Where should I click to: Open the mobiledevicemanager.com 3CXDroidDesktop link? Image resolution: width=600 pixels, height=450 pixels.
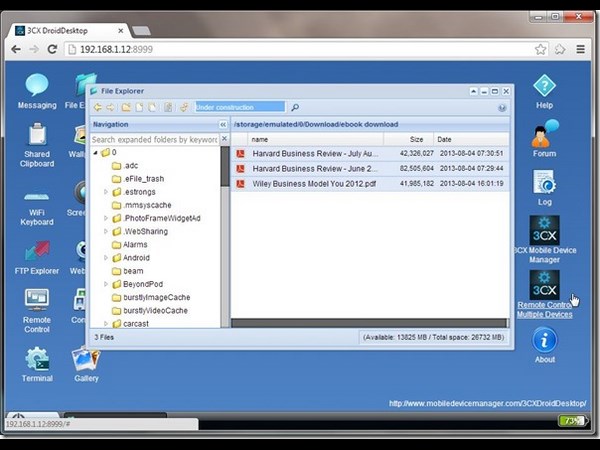488,403
